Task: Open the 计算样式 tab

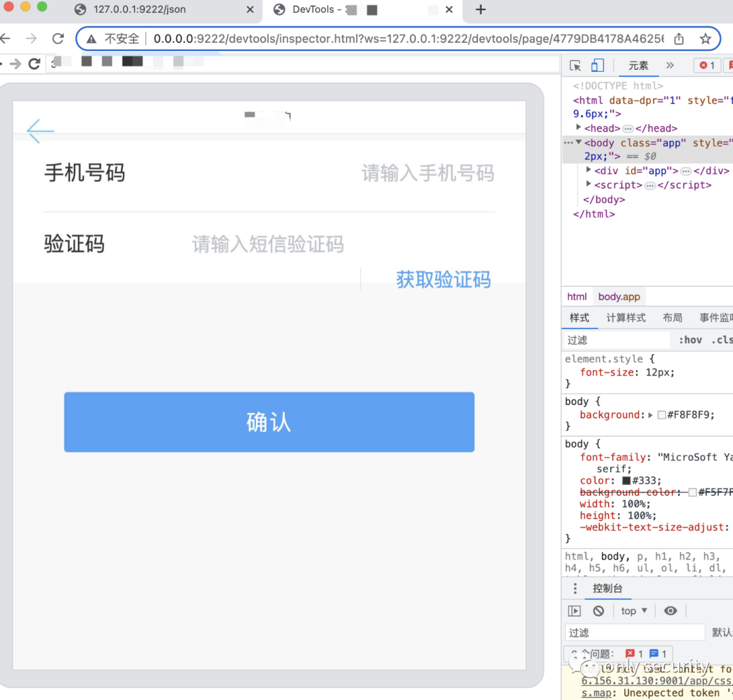Action: click(x=626, y=317)
